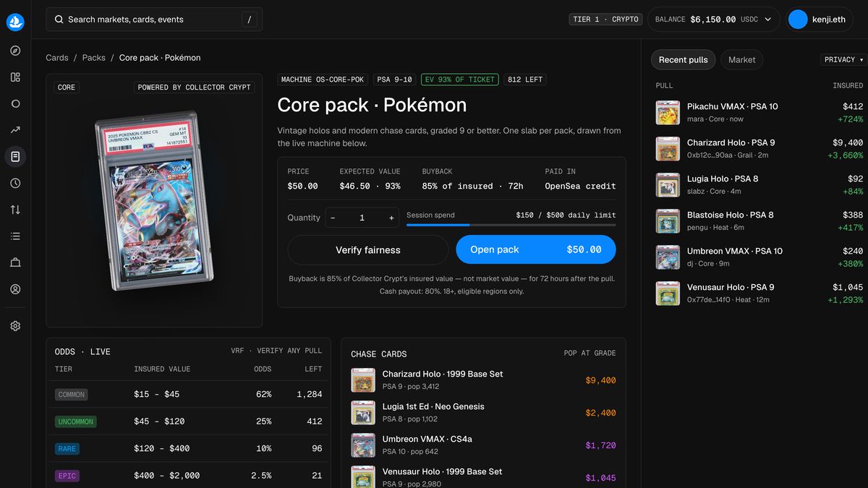Open the dashboard layout sidebar icon
This screenshot has width=868, height=488.
coord(15,77)
